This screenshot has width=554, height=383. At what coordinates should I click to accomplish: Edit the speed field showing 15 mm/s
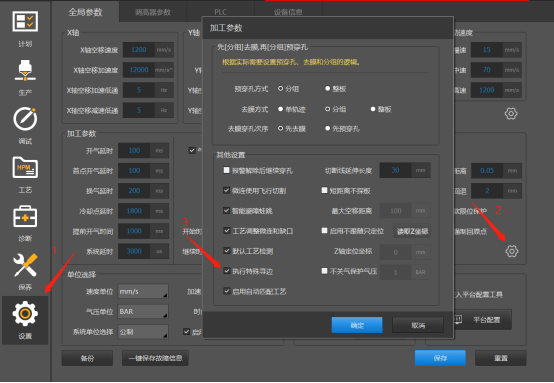click(x=487, y=50)
